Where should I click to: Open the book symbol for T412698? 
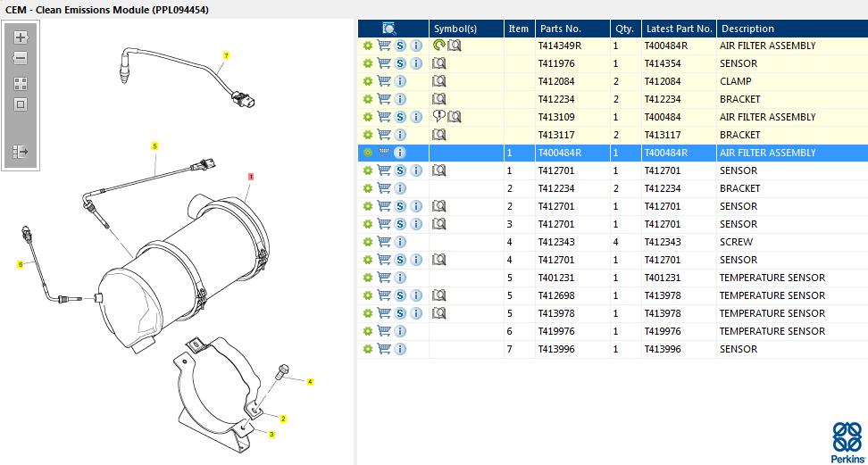[439, 295]
